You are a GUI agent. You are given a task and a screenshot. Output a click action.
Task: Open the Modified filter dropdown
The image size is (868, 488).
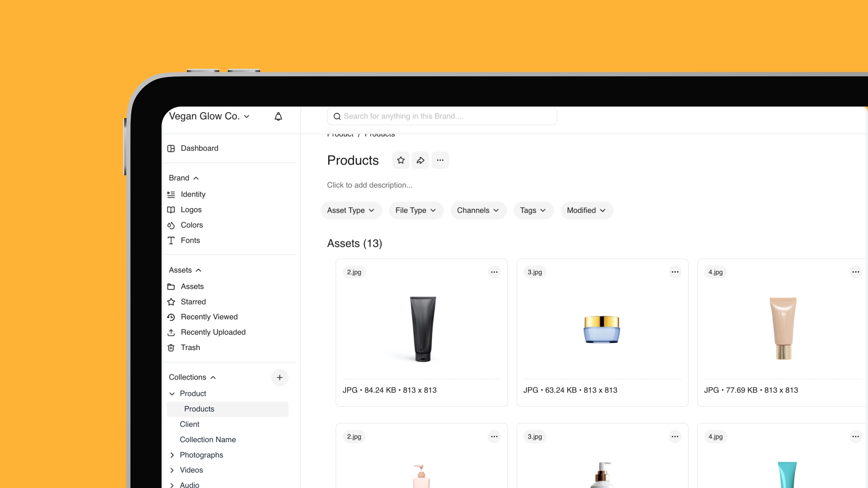coord(587,211)
